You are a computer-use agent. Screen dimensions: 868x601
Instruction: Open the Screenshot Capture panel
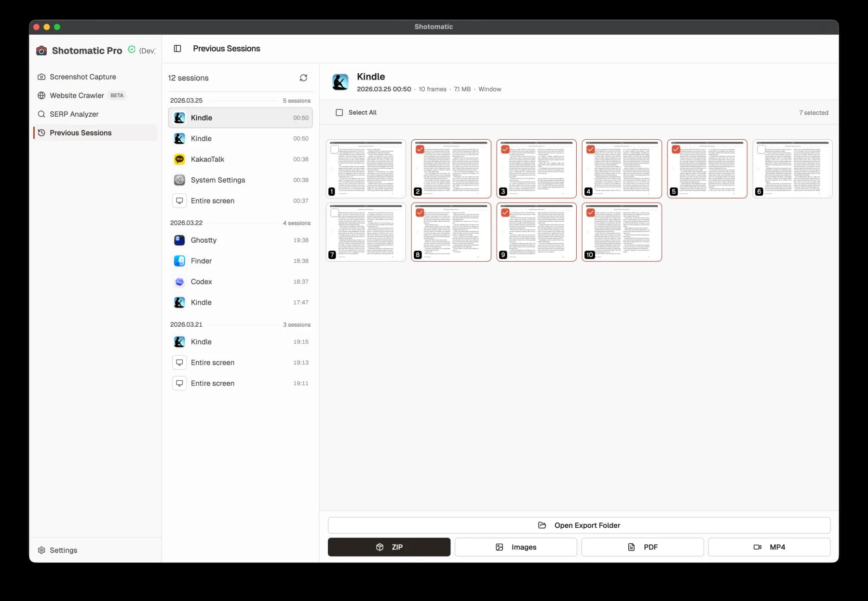coord(82,77)
